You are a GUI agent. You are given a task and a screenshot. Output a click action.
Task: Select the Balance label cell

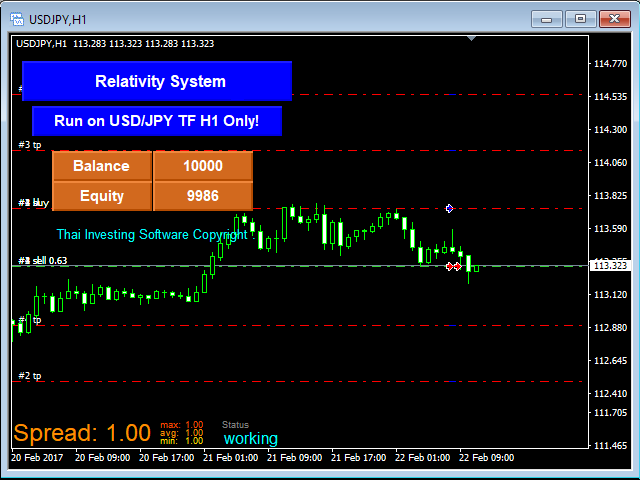(x=101, y=166)
